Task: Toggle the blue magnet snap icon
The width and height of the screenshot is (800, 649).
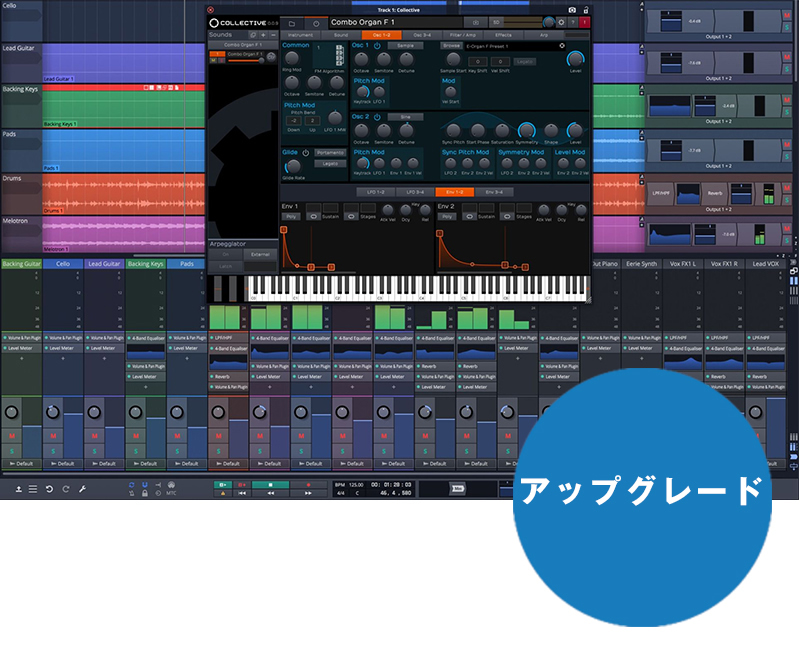Action: pyautogui.click(x=145, y=485)
